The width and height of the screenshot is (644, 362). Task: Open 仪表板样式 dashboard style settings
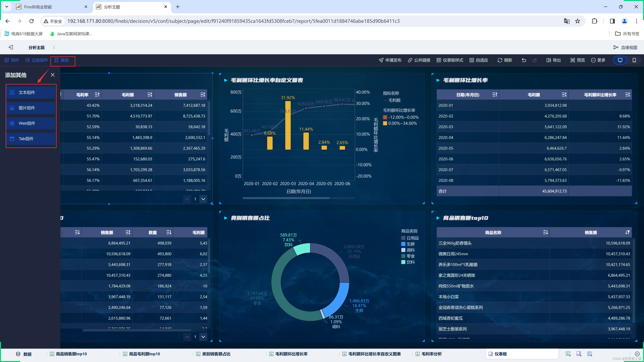coord(450,60)
